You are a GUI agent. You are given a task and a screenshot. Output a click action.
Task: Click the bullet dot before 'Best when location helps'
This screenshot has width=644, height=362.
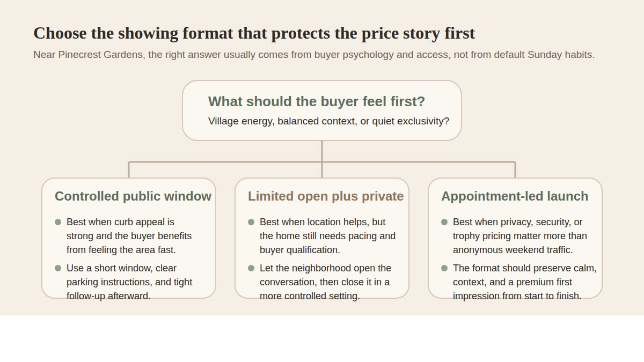(x=251, y=222)
